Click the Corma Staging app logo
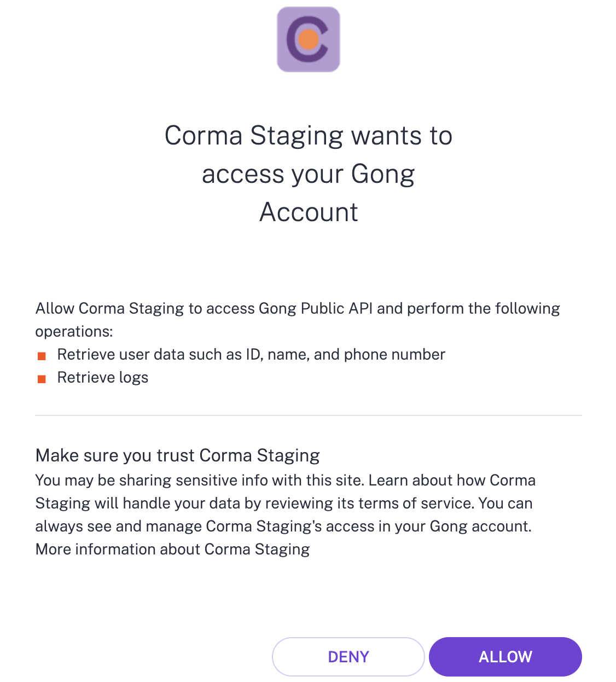The height and width of the screenshot is (682, 616). [x=309, y=39]
